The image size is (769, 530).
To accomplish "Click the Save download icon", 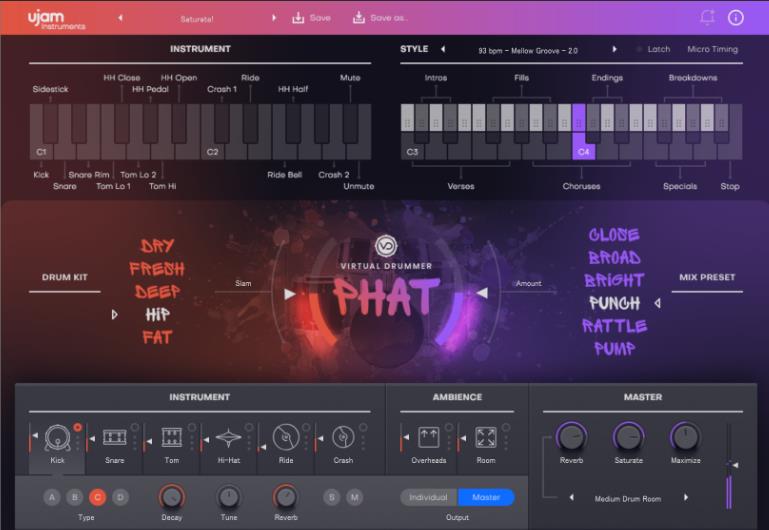I will click(x=298, y=18).
